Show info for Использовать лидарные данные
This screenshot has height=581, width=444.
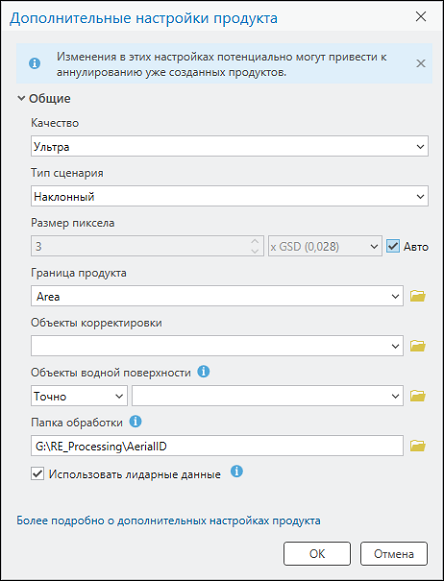pyautogui.click(x=237, y=472)
